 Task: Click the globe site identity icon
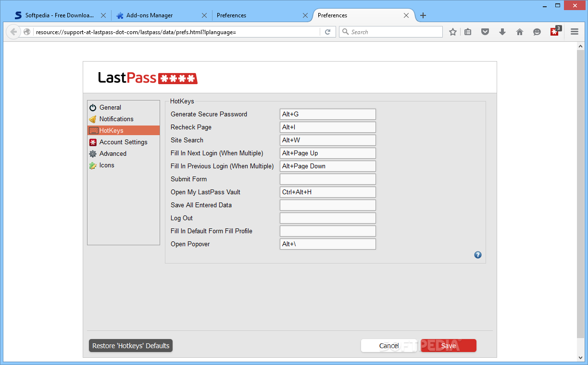click(x=27, y=32)
